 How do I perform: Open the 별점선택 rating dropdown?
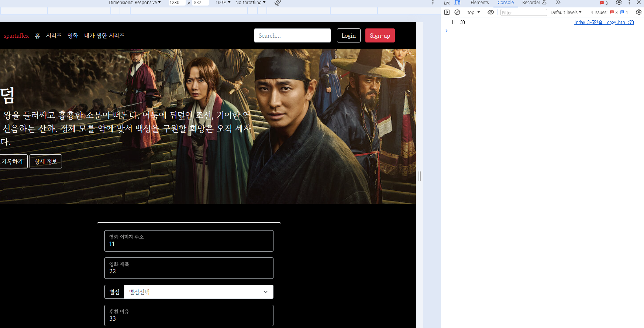199,292
